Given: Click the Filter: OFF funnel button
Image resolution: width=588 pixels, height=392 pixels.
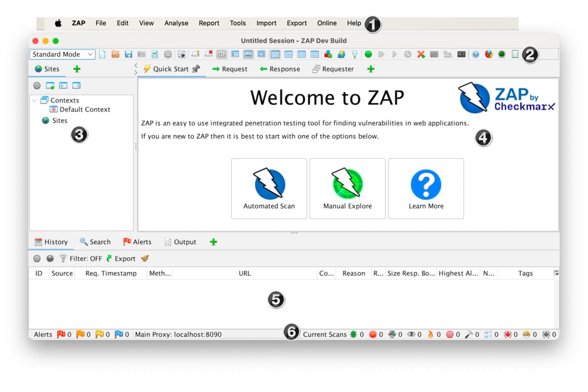Looking at the screenshot, I should coord(81,259).
